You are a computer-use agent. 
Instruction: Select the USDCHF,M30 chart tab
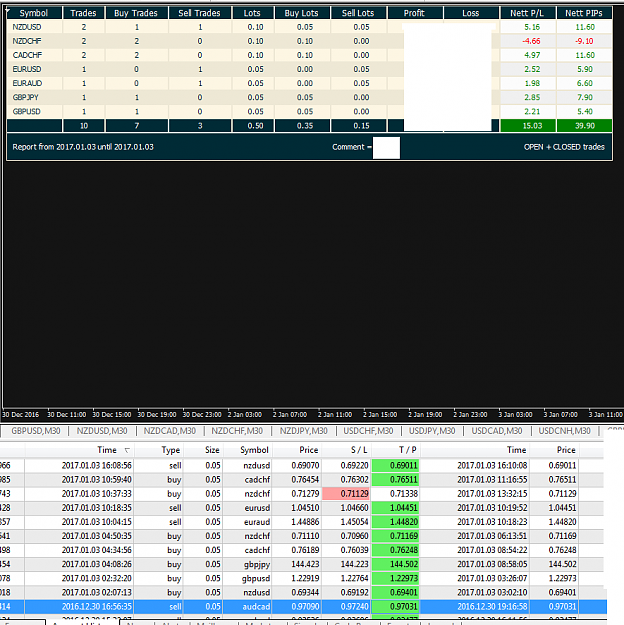[x=368, y=431]
